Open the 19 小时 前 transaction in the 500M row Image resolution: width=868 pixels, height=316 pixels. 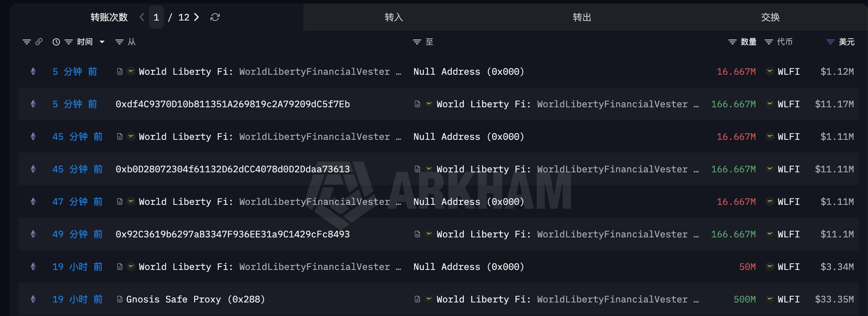click(x=77, y=299)
